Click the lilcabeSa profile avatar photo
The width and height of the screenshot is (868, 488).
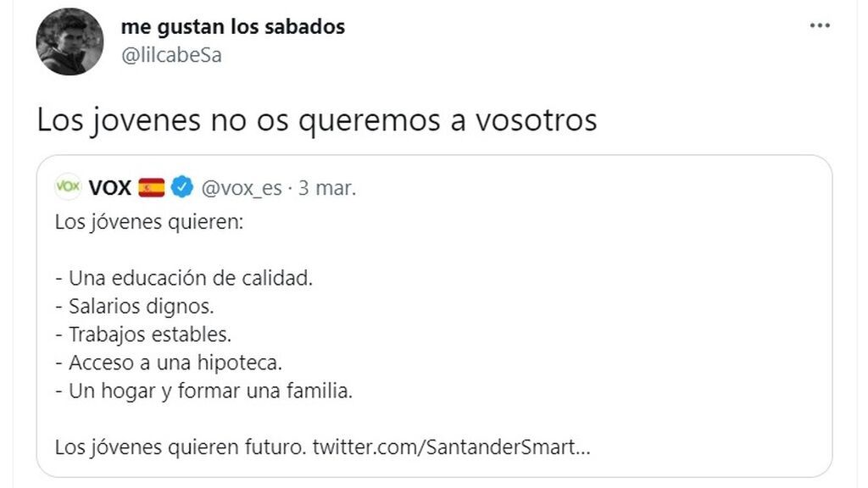70,42
